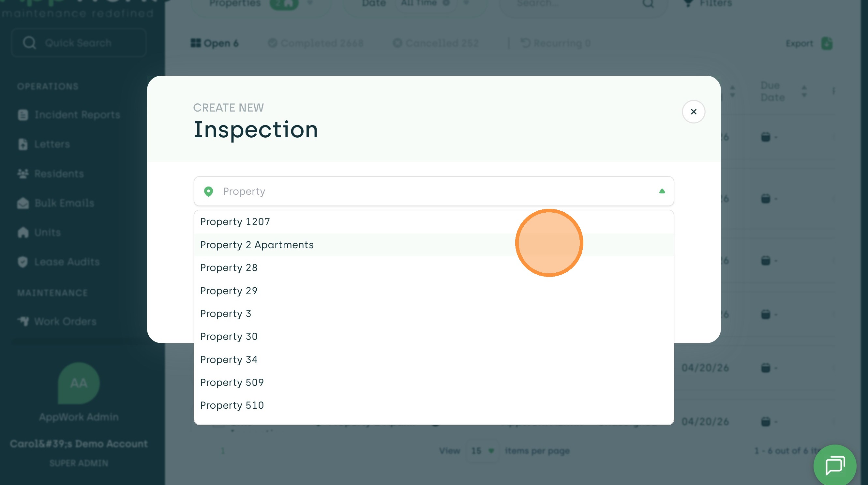Select Property 1207 from list

(235, 221)
